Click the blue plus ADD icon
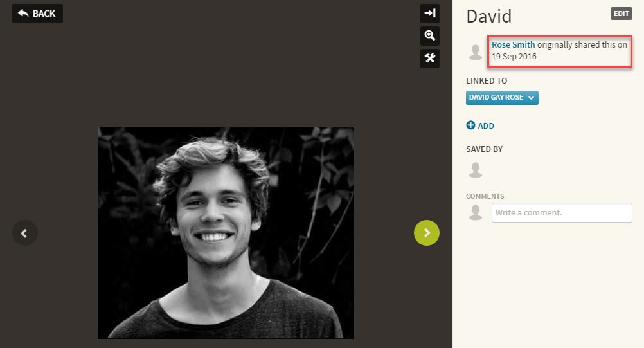The width and height of the screenshot is (644, 348). pyautogui.click(x=470, y=125)
